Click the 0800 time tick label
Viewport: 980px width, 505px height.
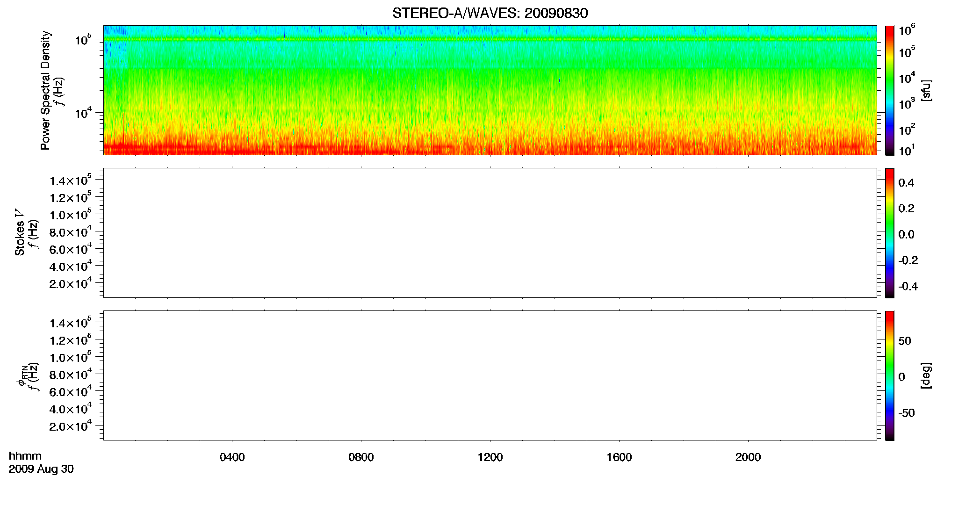[x=361, y=457]
